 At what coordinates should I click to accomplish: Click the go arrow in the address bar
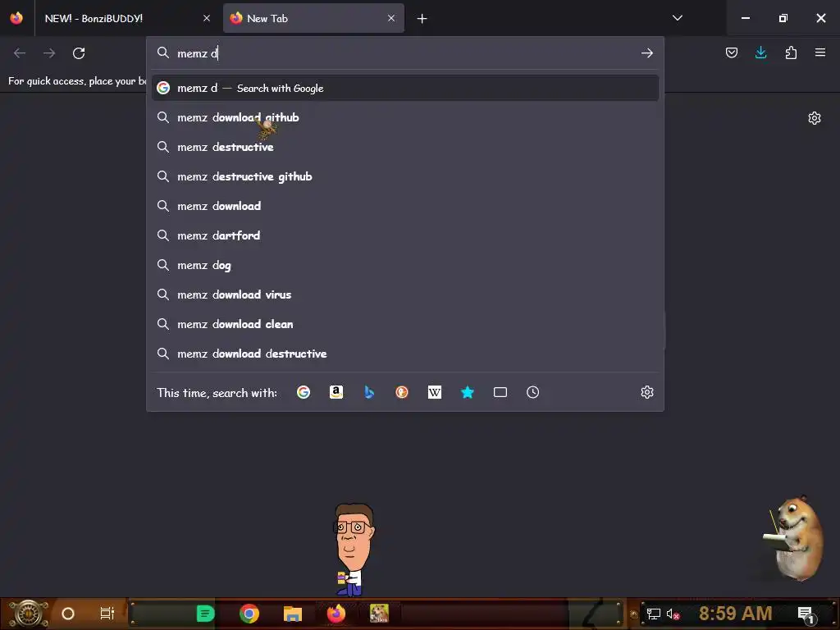[x=647, y=53]
